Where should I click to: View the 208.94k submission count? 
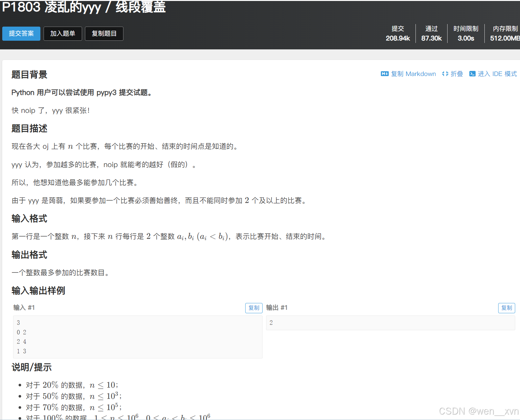click(398, 33)
